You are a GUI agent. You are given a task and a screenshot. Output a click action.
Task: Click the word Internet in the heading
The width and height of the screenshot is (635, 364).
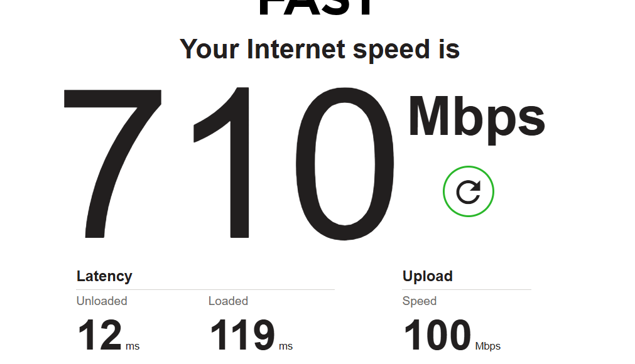pyautogui.click(x=295, y=50)
